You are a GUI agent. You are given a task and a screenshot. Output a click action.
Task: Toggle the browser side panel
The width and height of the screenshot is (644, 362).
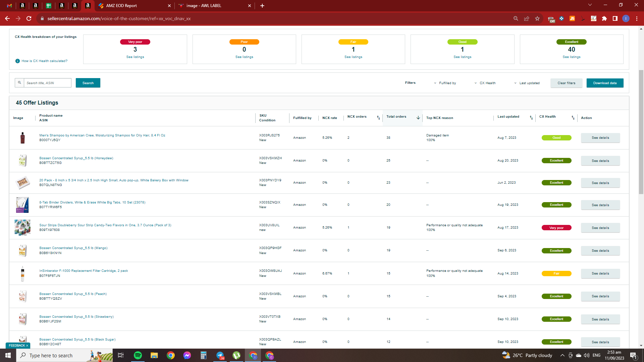pos(615,18)
